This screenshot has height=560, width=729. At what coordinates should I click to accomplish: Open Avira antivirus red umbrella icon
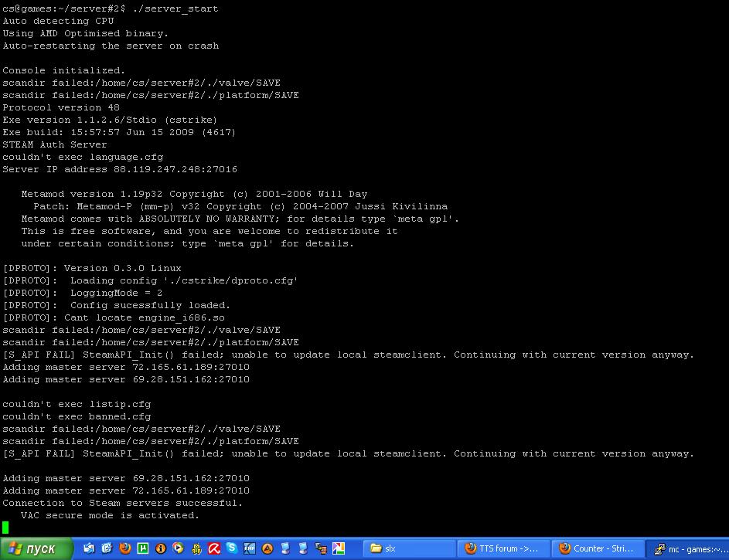214,548
